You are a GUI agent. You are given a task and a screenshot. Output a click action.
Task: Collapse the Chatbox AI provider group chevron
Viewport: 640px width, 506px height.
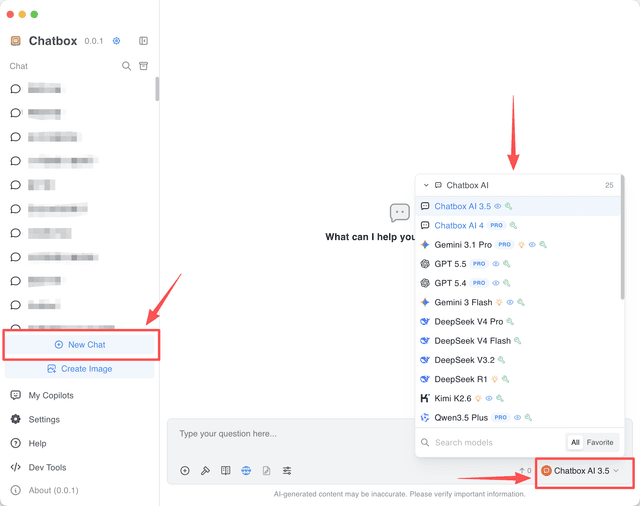coord(426,185)
